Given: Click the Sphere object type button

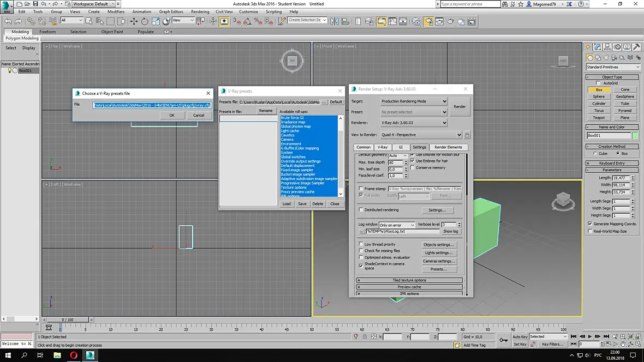Looking at the screenshot, I should click(x=598, y=96).
